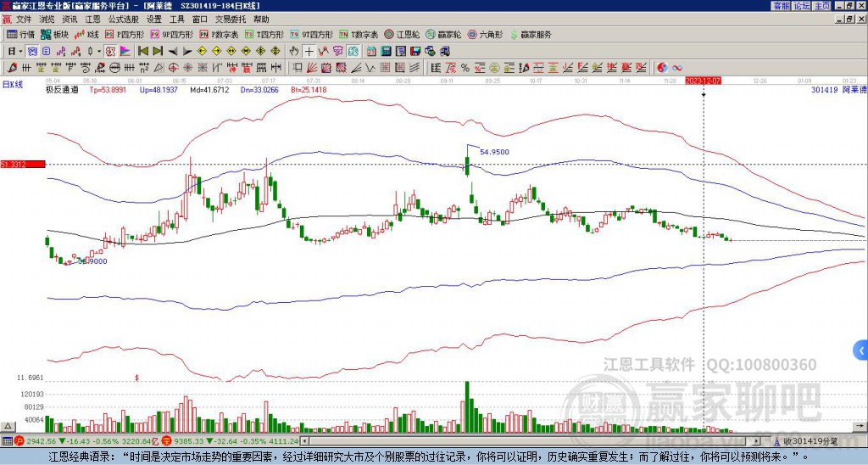The width and height of the screenshot is (868, 465).
Task: Select the zigzag wave line tool
Action: (370, 68)
